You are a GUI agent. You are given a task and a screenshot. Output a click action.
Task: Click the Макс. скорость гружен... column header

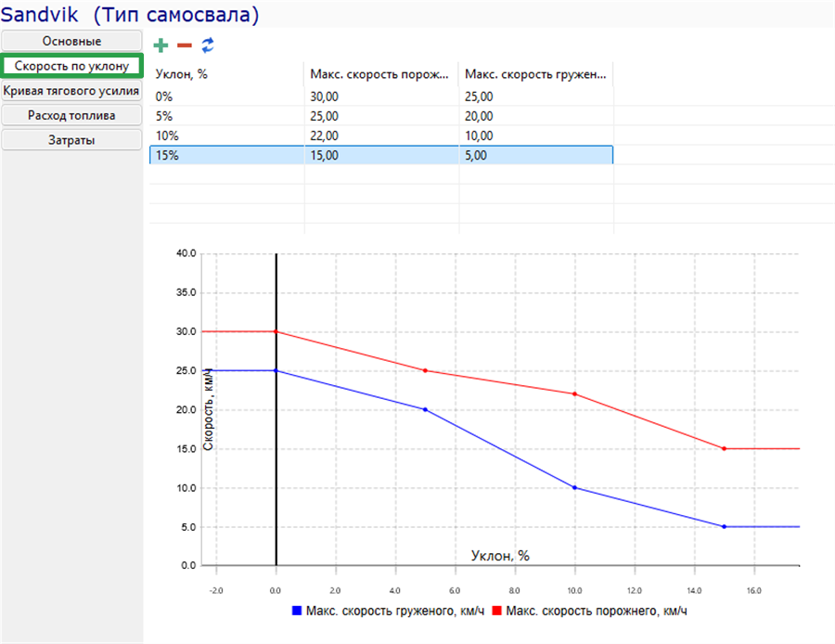[535, 74]
